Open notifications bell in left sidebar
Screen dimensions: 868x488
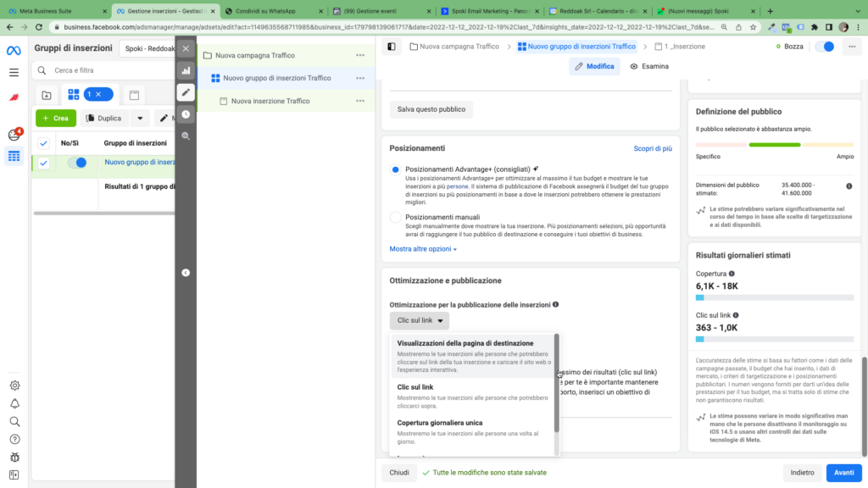pos(14,403)
